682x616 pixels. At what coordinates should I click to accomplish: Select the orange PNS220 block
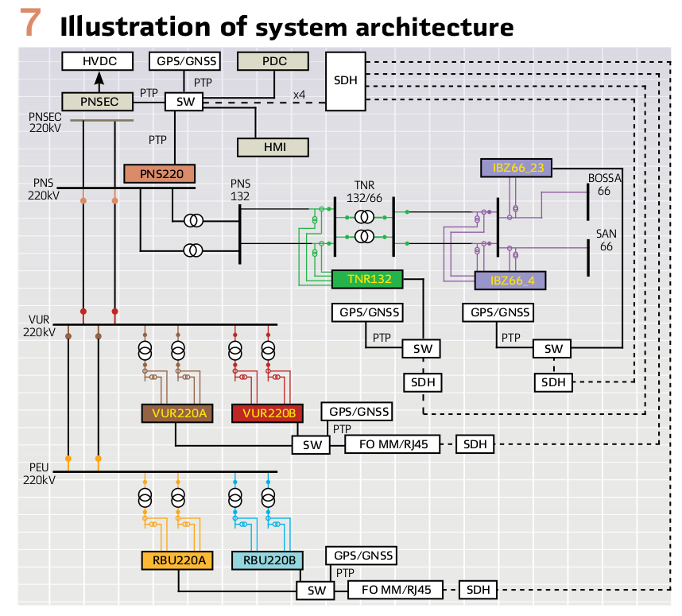click(x=159, y=173)
